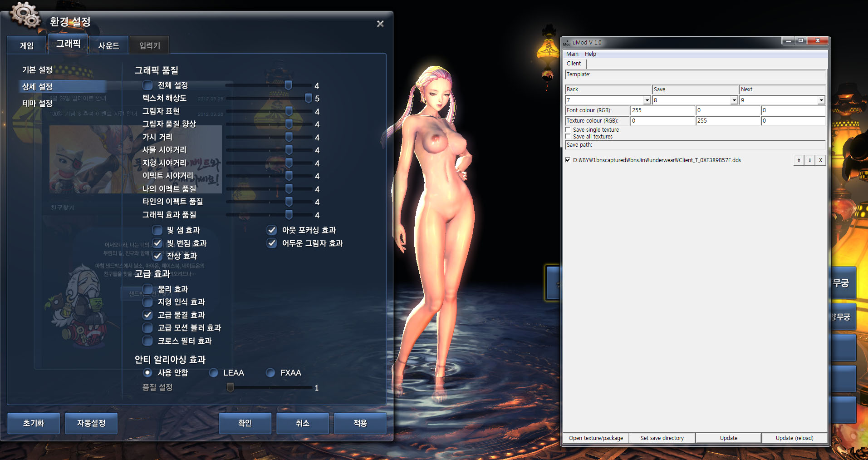Viewport: 868px width, 460px height.
Task: Uncheck the 고급 물결 효과 option
Action: point(148,315)
